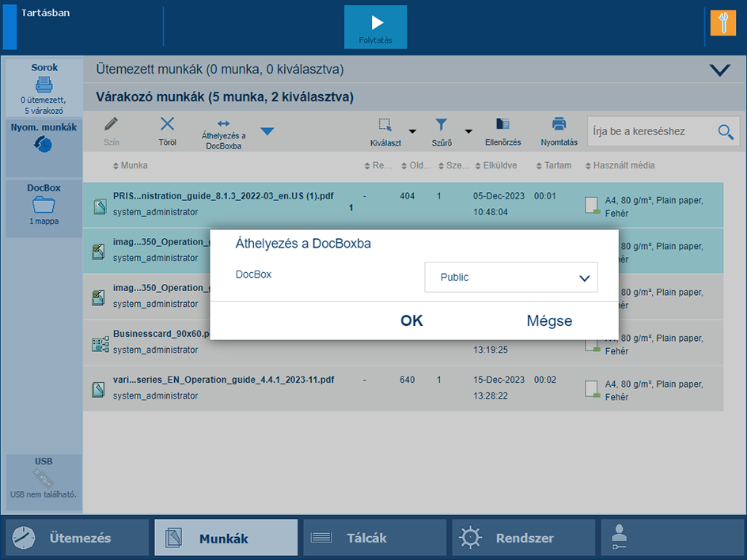Click the search input field
The image size is (747, 560).
click(x=650, y=131)
